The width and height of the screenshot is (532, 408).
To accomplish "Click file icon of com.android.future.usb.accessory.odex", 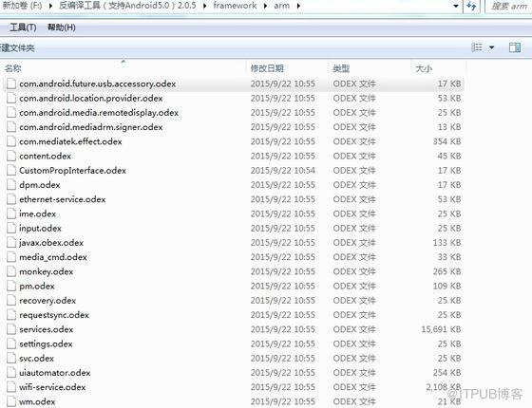I will pyautogui.click(x=11, y=83).
